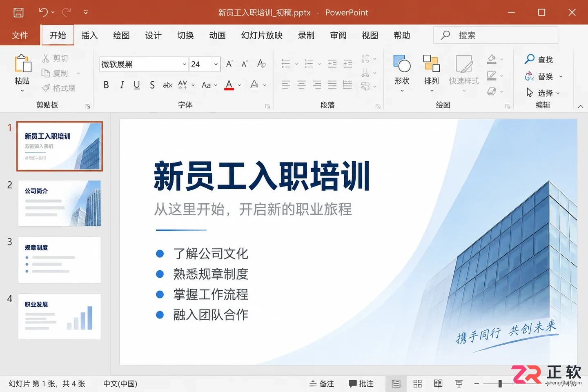Select slide 3 规章制度 thumbnail
Viewport: 588px width, 392px height.
(60, 260)
